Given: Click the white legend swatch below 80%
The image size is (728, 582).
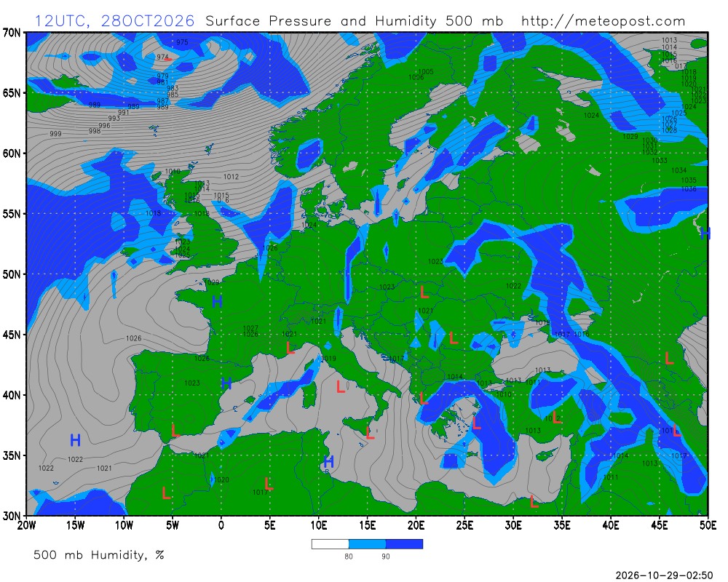Looking at the screenshot, I should [330, 544].
